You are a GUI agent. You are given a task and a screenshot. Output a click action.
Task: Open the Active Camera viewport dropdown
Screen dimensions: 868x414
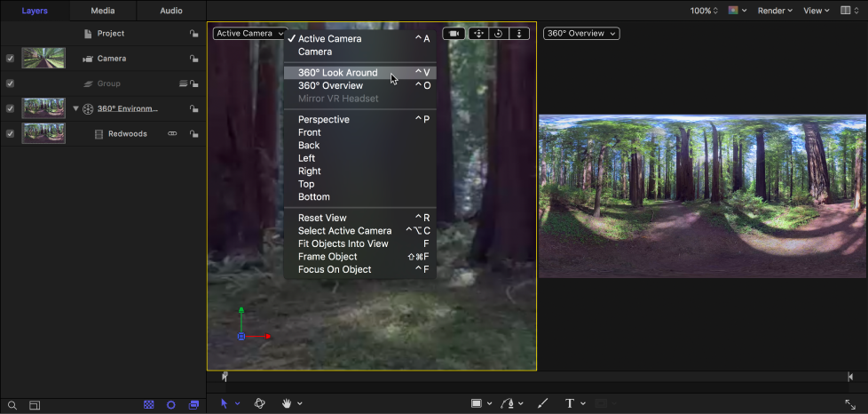pyautogui.click(x=250, y=34)
